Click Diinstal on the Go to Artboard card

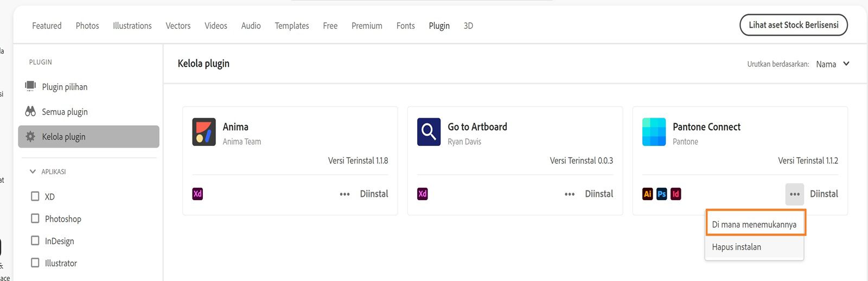(599, 194)
